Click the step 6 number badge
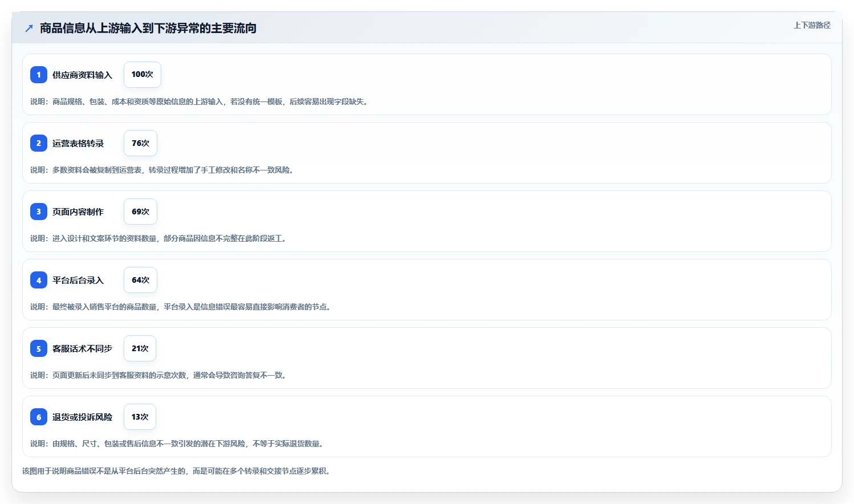Screen dimensions: 854x504 (x=39, y=417)
